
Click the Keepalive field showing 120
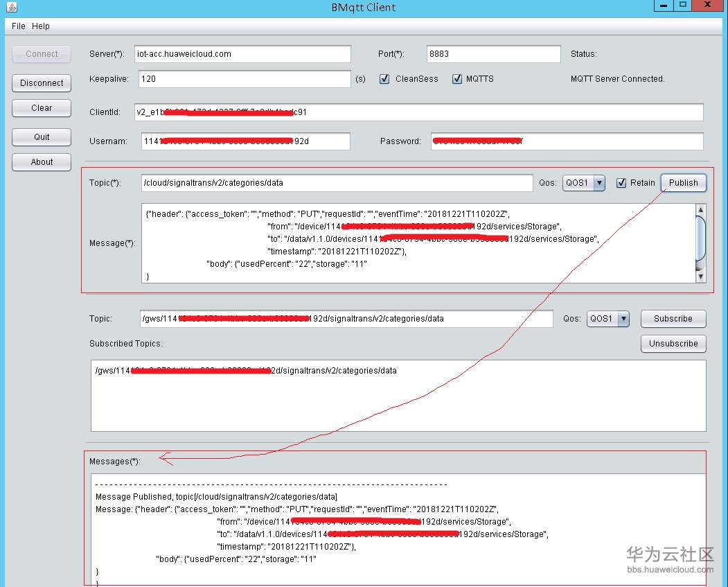point(245,79)
